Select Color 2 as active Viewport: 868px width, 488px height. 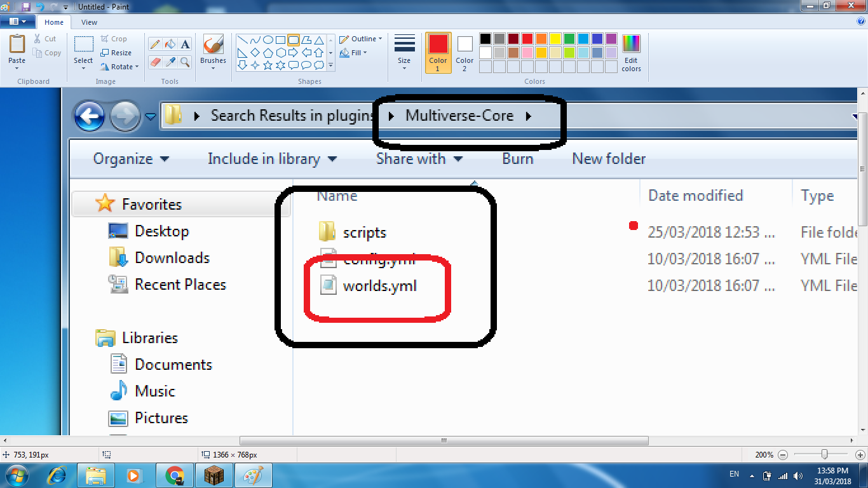coord(465,53)
